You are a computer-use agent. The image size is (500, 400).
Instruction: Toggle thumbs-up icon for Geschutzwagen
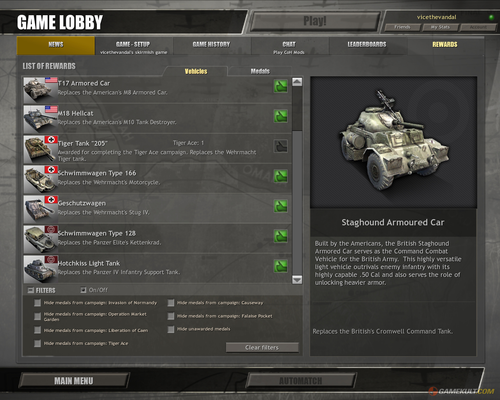[x=281, y=206]
